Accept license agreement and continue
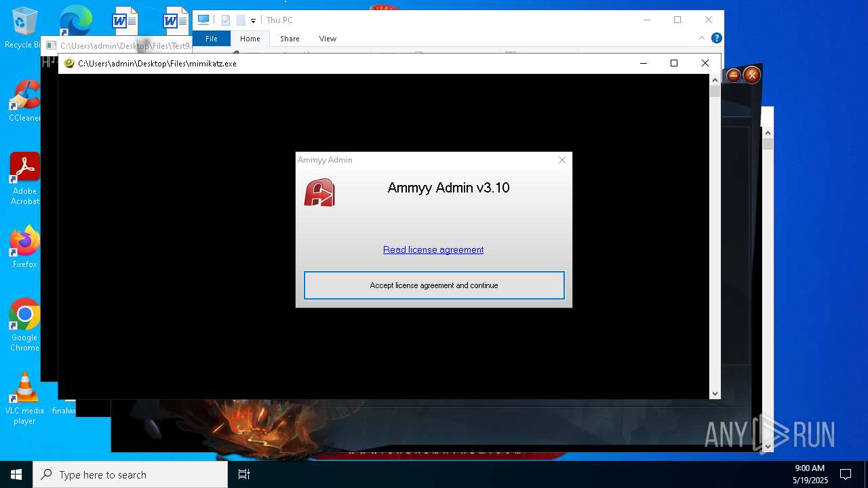This screenshot has width=868, height=488. [434, 285]
